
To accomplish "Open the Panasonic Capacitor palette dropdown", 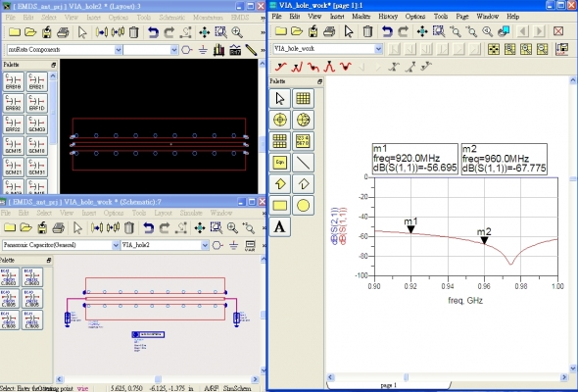I will [116, 245].
